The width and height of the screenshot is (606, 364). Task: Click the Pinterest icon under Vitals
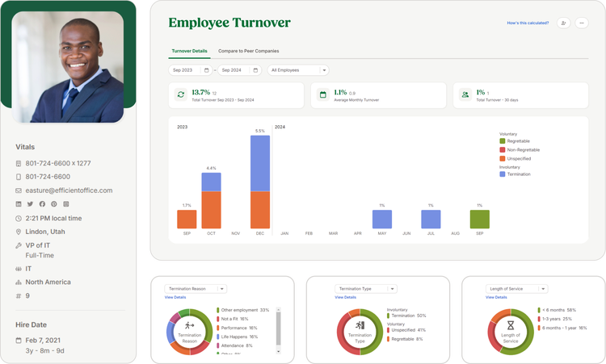coord(53,204)
